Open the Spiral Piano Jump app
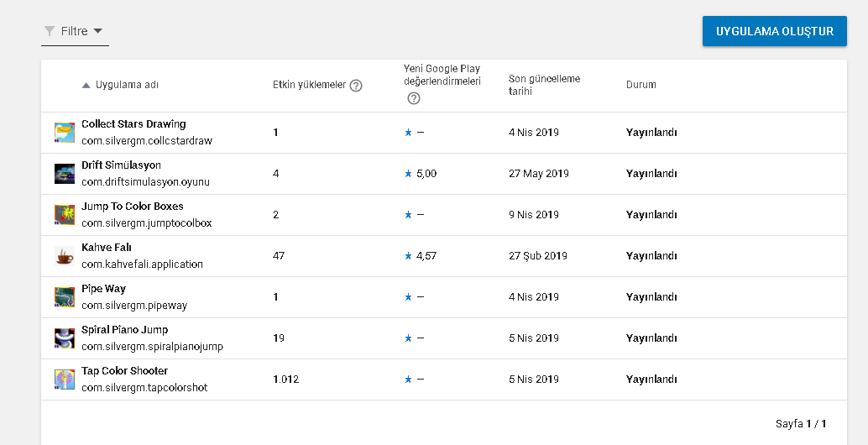 click(124, 329)
